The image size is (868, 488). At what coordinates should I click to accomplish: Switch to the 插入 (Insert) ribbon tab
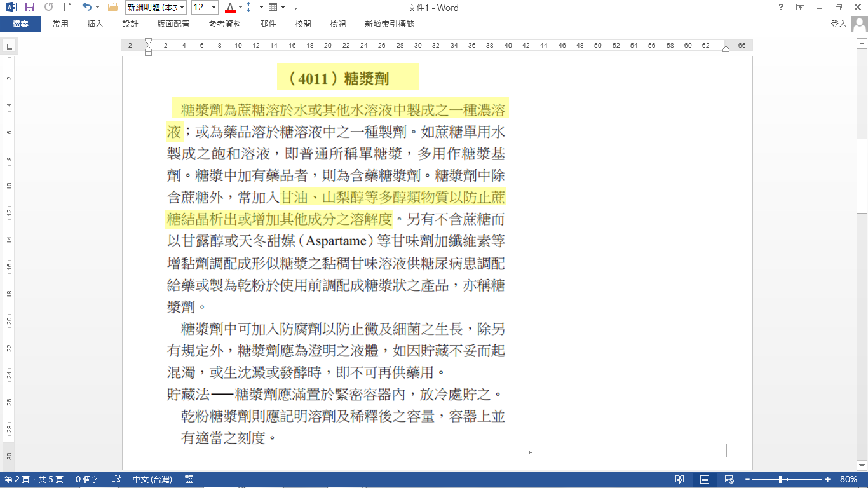click(95, 24)
